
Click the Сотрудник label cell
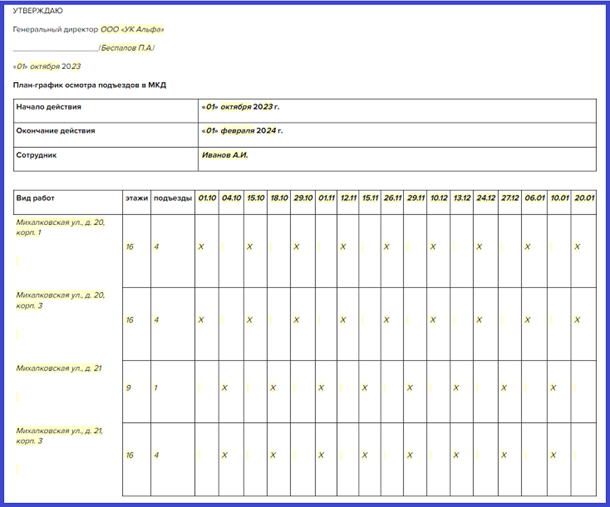point(40,155)
